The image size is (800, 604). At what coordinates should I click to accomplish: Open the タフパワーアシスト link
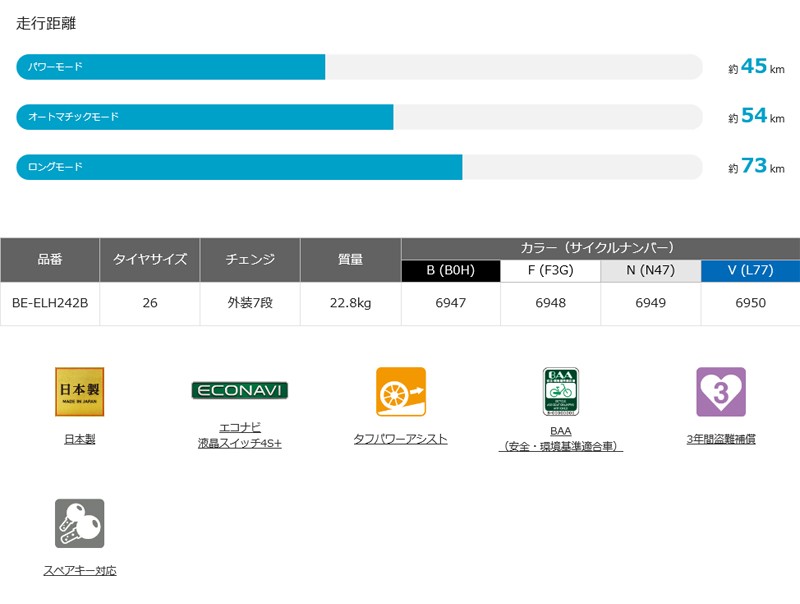point(400,439)
